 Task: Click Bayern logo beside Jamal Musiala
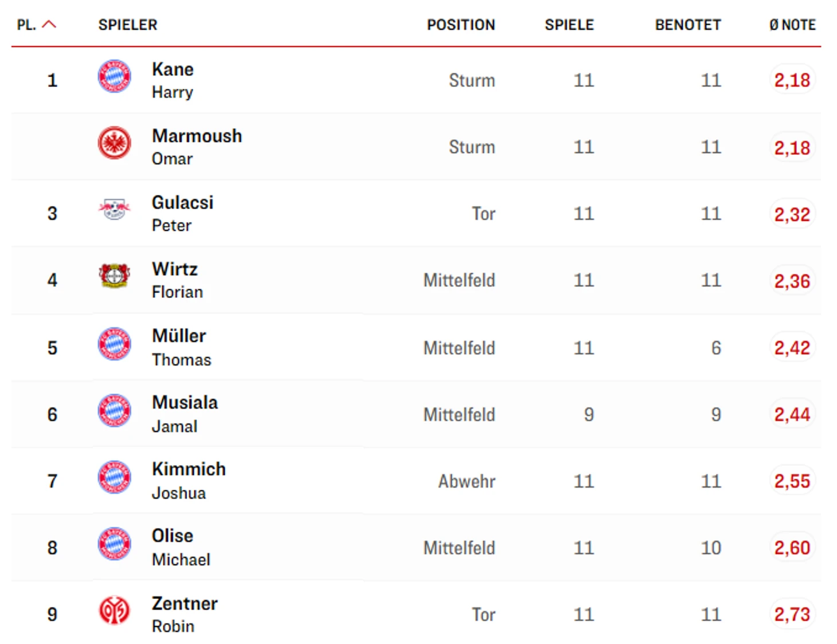pyautogui.click(x=115, y=410)
